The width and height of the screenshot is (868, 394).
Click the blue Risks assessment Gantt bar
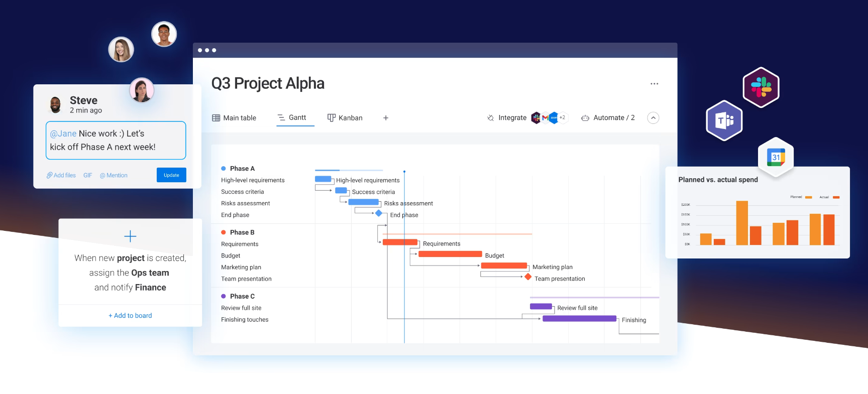(363, 202)
